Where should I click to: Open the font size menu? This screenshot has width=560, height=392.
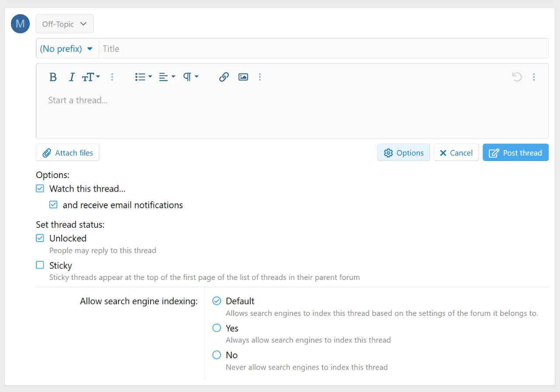click(x=91, y=77)
